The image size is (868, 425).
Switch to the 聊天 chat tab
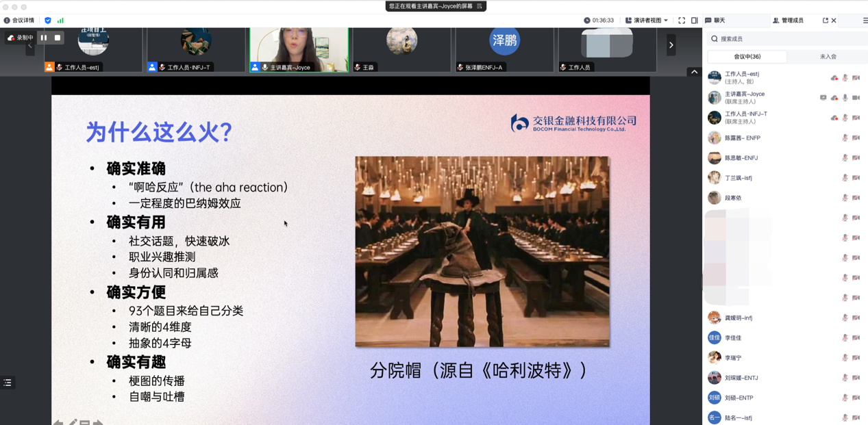[716, 21]
